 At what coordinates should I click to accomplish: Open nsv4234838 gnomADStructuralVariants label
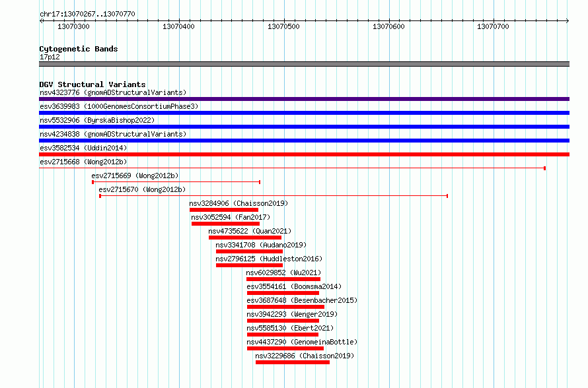(x=113, y=134)
